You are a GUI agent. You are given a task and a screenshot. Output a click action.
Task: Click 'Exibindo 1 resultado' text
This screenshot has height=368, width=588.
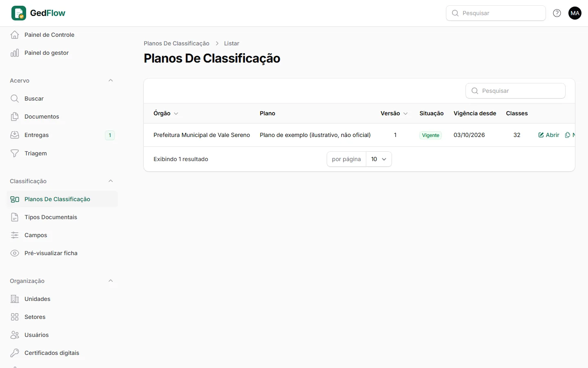(x=181, y=159)
